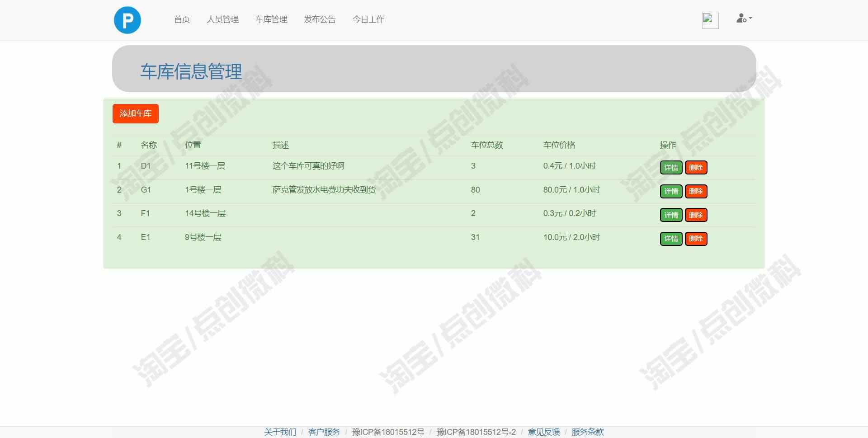Go to 首页 in the navigation bar
This screenshot has width=868, height=438.
[182, 19]
